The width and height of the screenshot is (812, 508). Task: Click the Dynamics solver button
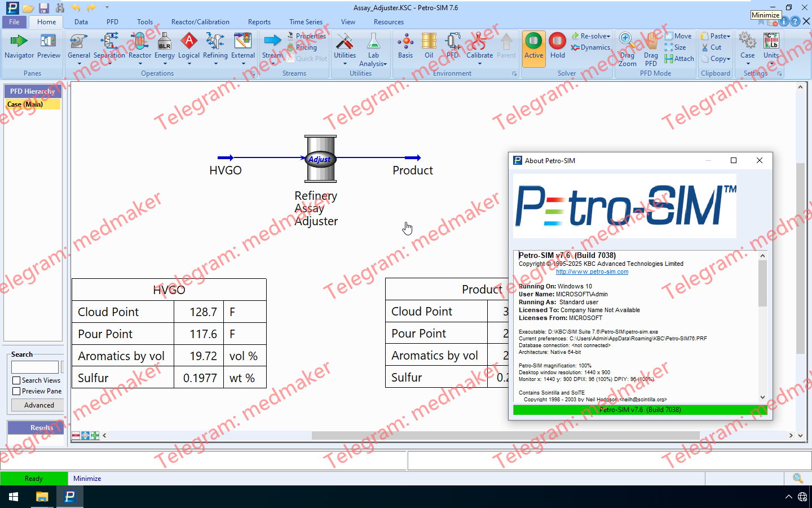[x=590, y=47]
